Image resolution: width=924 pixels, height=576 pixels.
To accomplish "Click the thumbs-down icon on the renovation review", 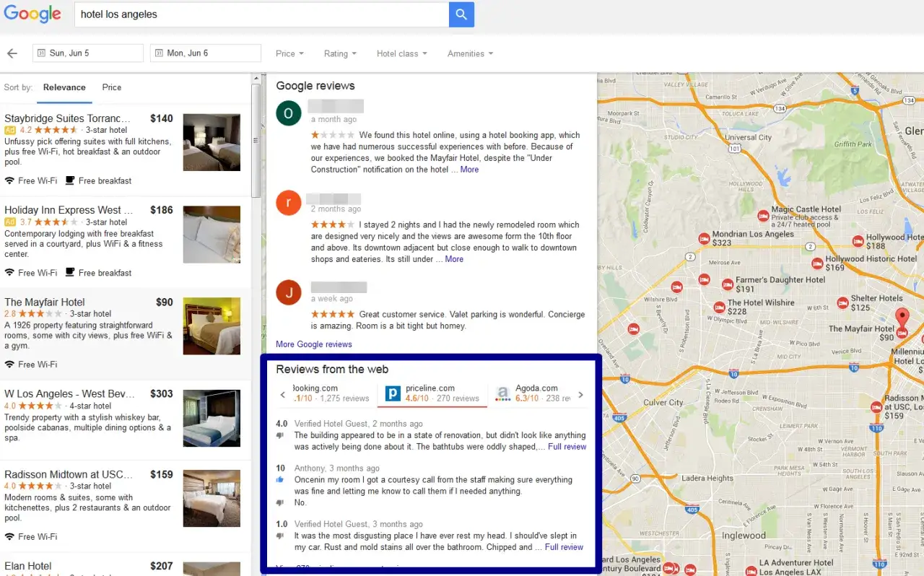I will [280, 436].
